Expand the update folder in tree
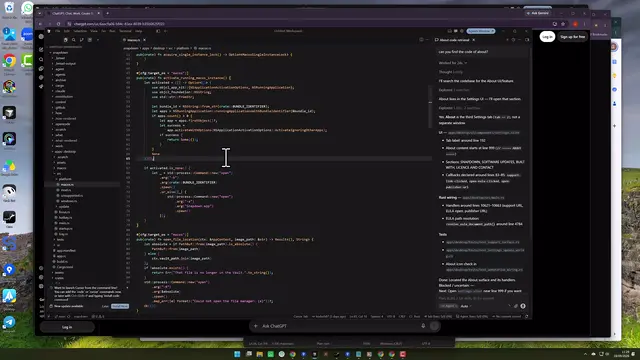The width and height of the screenshot is (640, 360). [x=64, y=207]
